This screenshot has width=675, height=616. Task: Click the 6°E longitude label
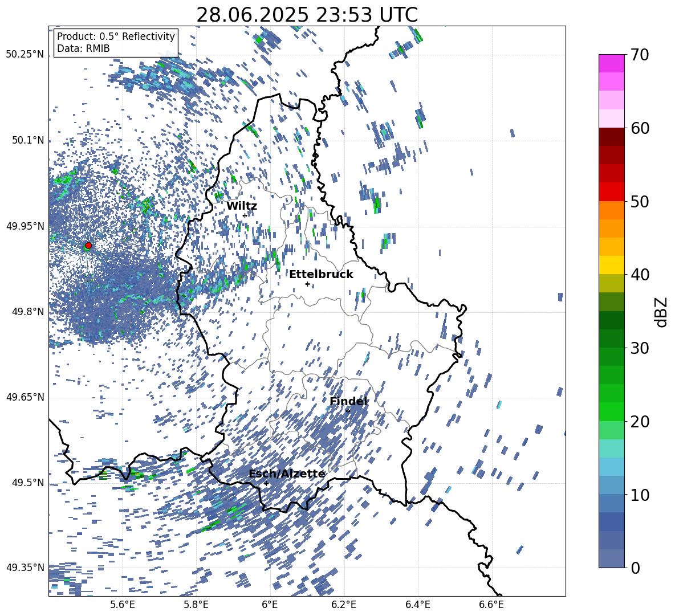tap(270, 605)
